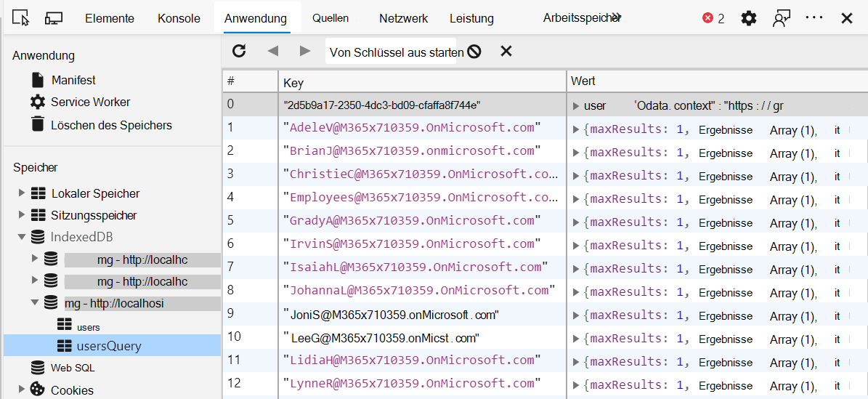Expand the value for row 0 user
The image size is (868, 399).
576,106
